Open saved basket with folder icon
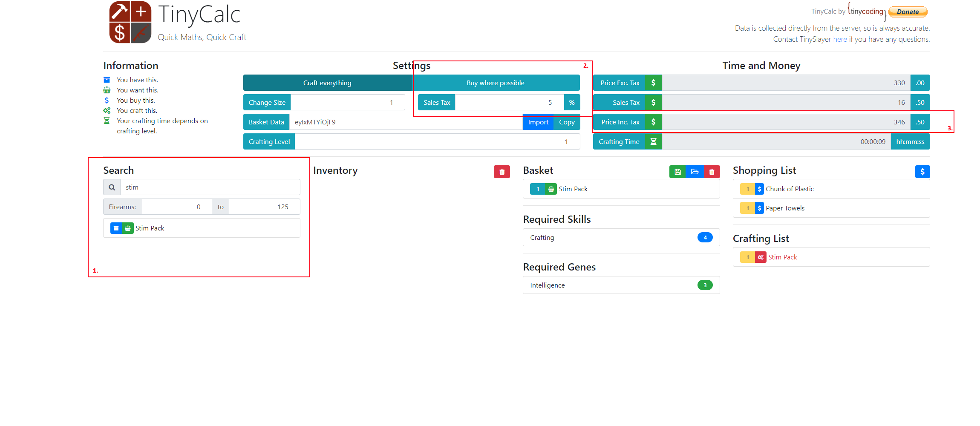The width and height of the screenshot is (980, 426). point(695,172)
